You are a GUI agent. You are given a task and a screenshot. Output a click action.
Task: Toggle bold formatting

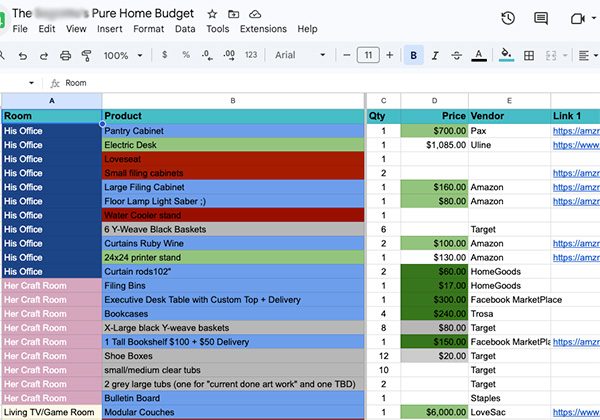click(414, 55)
